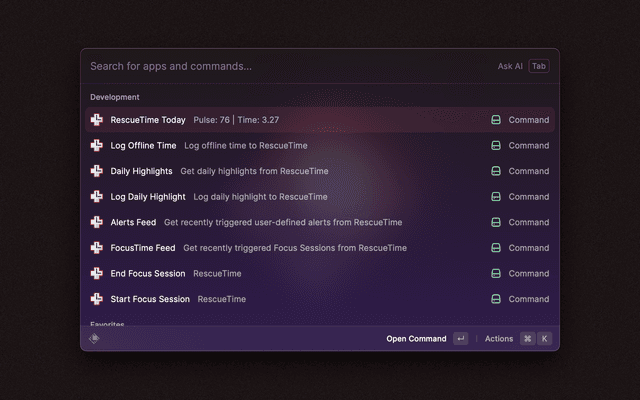The height and width of the screenshot is (400, 640).
Task: Click RescueTime icon beside Daily Highlights
Action: (97, 171)
